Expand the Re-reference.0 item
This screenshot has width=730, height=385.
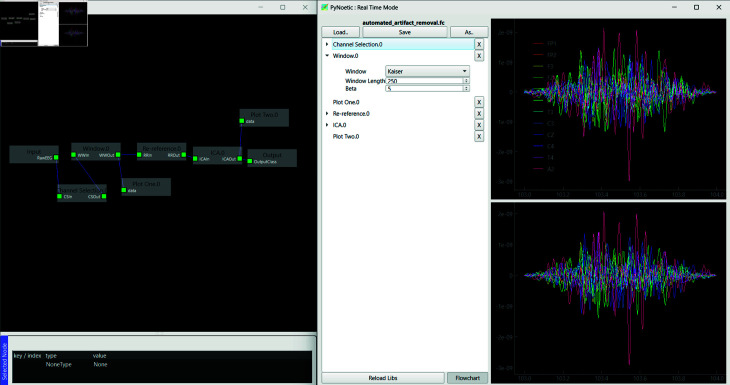[x=327, y=114]
